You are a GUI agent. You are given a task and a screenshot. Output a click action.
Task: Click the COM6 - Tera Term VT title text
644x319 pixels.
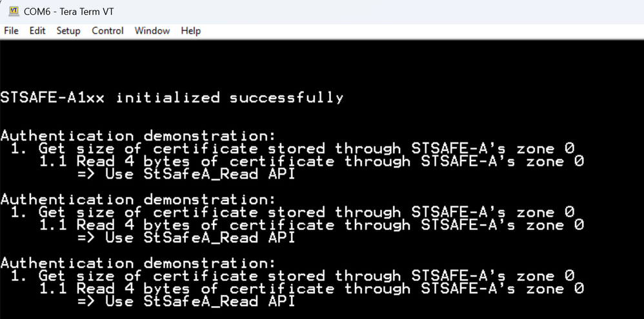[72, 12]
